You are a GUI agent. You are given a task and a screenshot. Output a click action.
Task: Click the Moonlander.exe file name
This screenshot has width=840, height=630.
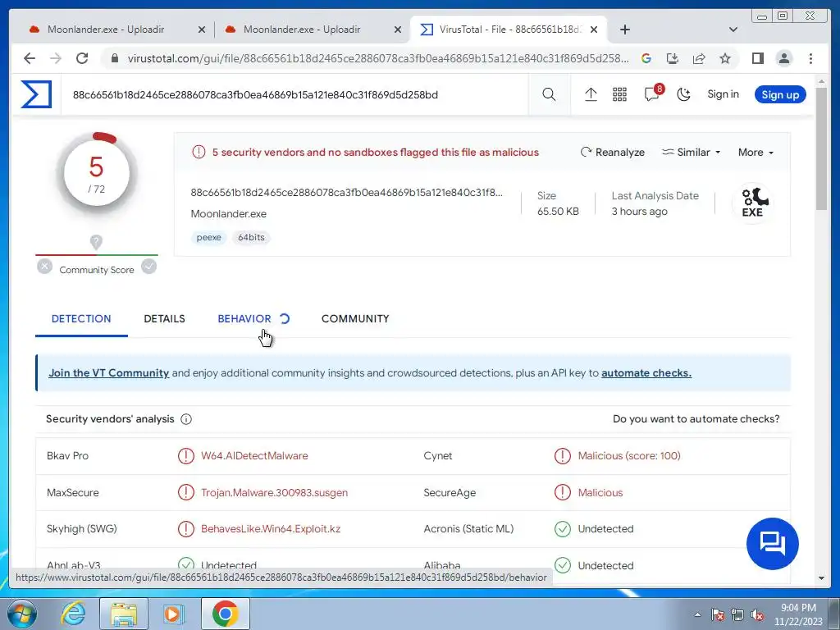click(229, 214)
